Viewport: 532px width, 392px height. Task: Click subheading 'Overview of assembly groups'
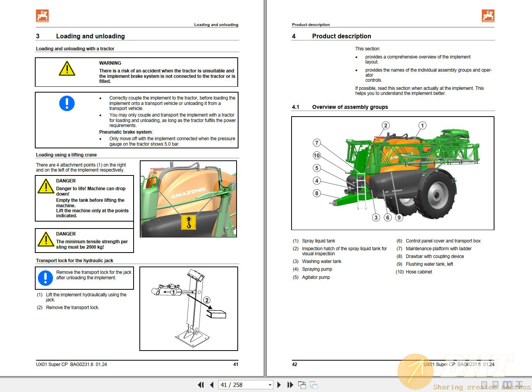(x=350, y=107)
